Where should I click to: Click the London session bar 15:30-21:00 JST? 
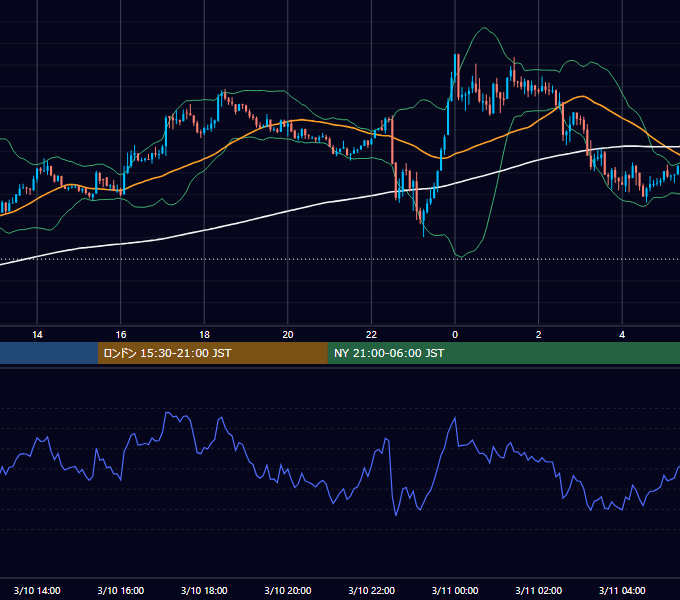[212, 353]
